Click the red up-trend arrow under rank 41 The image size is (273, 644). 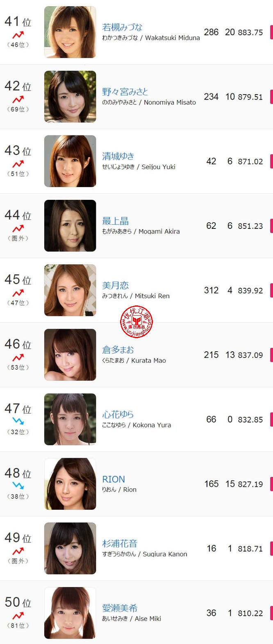18,35
